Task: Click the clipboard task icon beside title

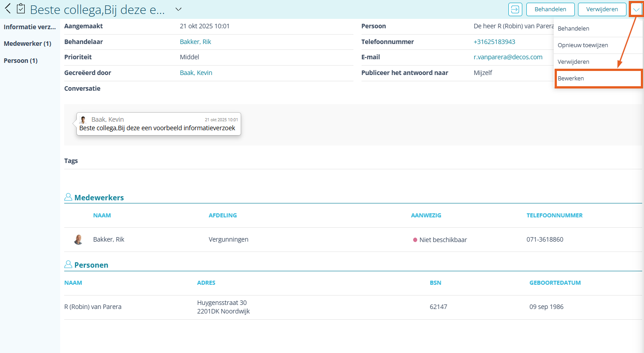Action: tap(21, 9)
